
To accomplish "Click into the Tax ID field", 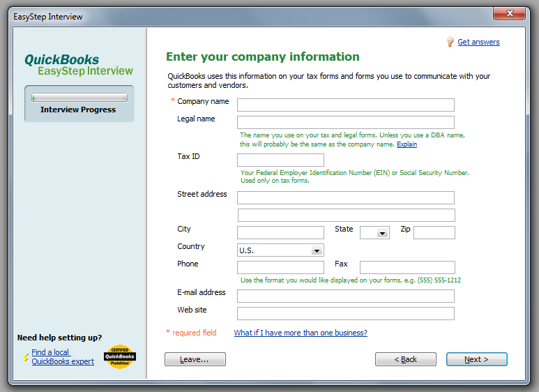I will pyautogui.click(x=280, y=160).
